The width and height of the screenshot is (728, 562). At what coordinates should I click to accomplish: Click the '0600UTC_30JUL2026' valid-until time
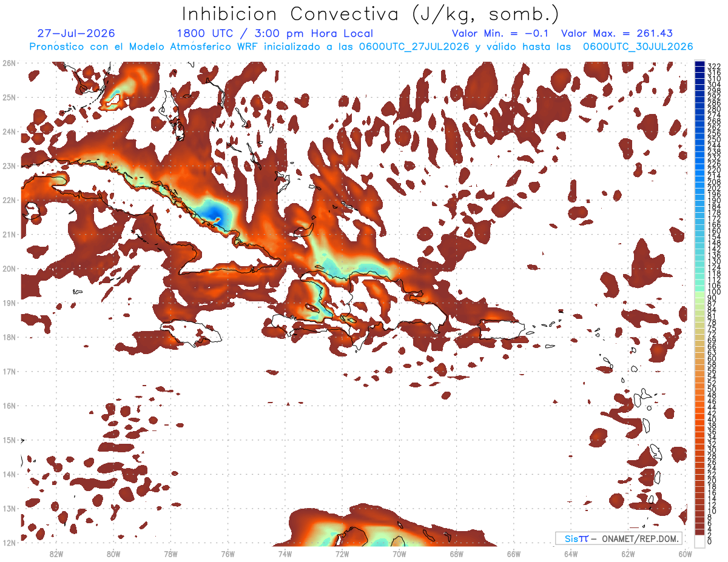click(x=638, y=47)
